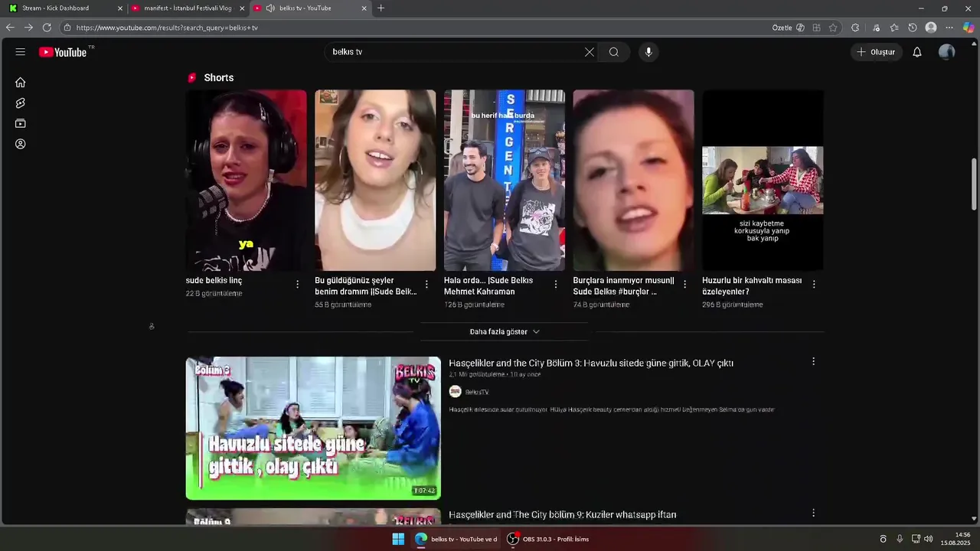Viewport: 980px width, 551px height.
Task: Click the 'Shorts' section heading
Action: click(219, 78)
